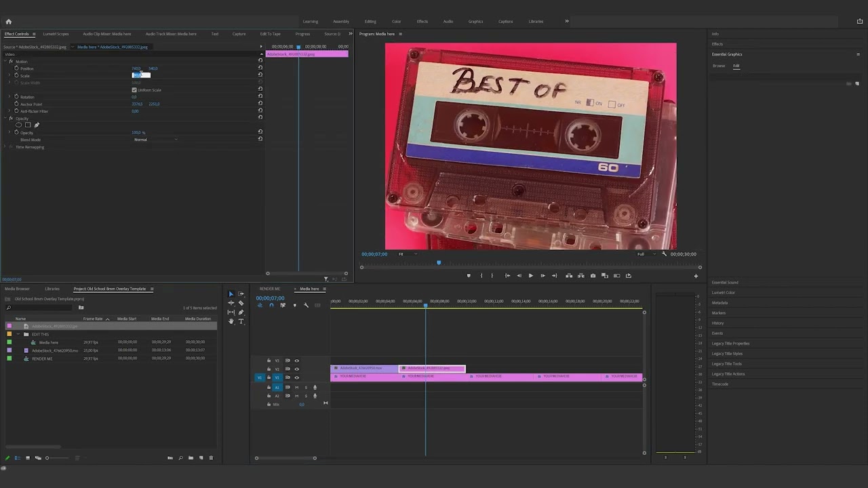Open the Media Browser tab
Image resolution: width=868 pixels, height=488 pixels.
pos(17,289)
